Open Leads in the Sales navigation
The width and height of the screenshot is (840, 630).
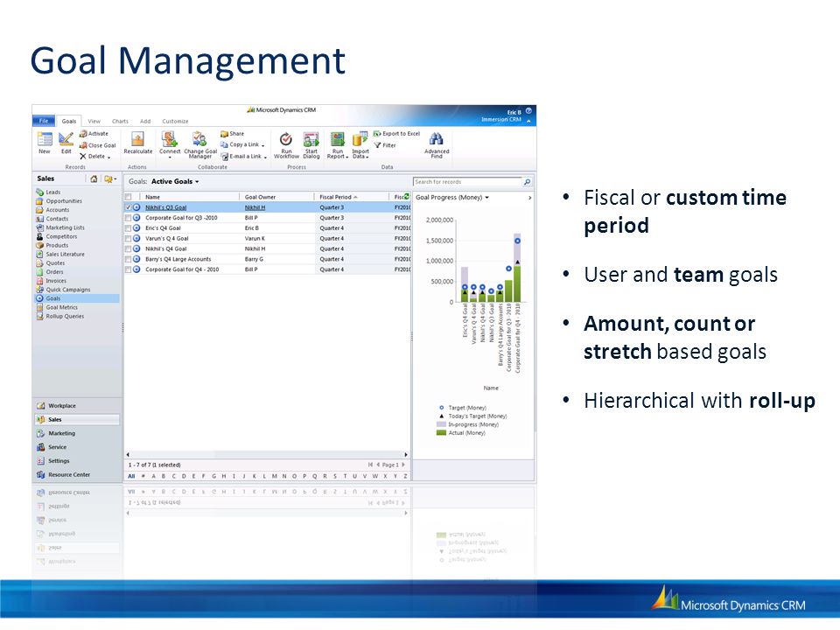(x=53, y=192)
